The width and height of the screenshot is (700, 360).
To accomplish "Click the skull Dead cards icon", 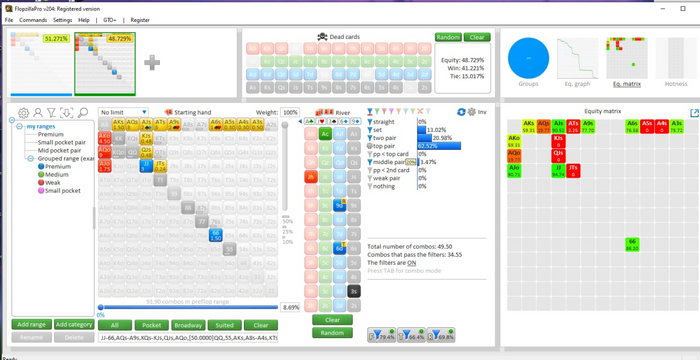I will pos(322,37).
